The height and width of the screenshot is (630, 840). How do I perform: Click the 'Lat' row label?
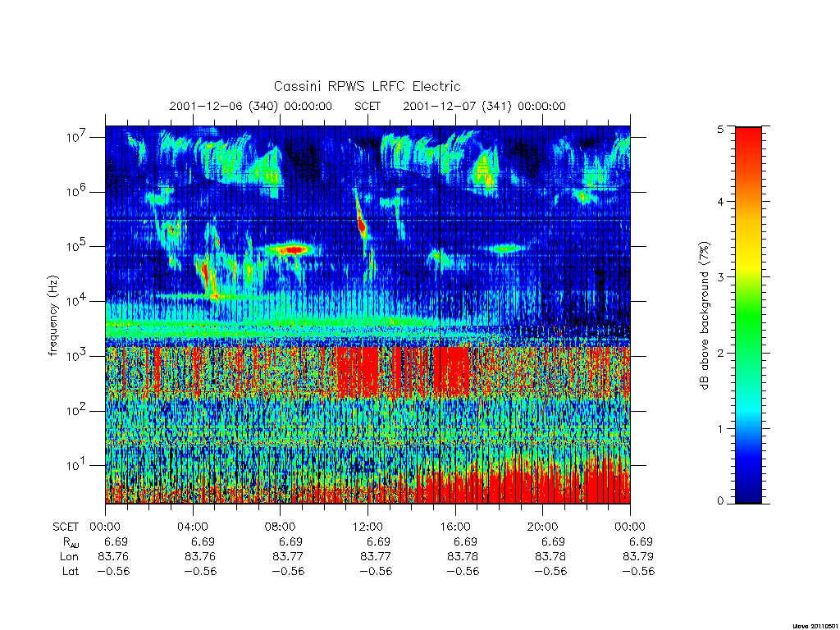[x=71, y=571]
